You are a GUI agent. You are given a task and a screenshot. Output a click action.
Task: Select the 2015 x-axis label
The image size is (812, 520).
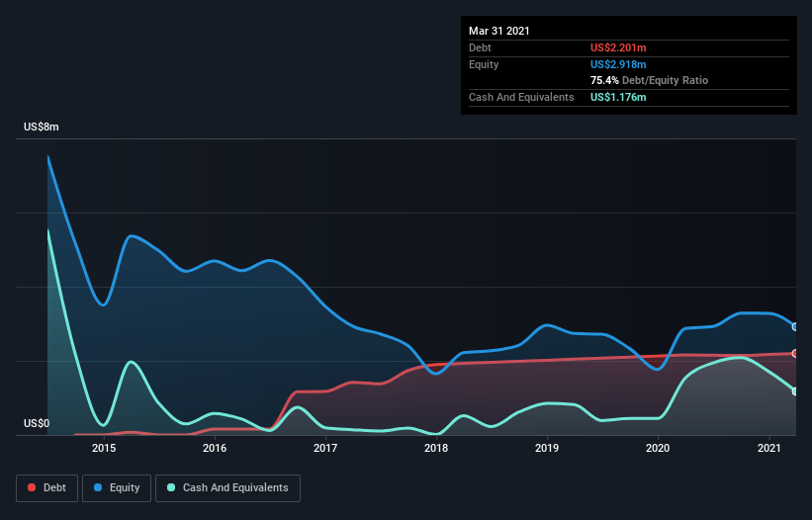pyautogui.click(x=104, y=448)
